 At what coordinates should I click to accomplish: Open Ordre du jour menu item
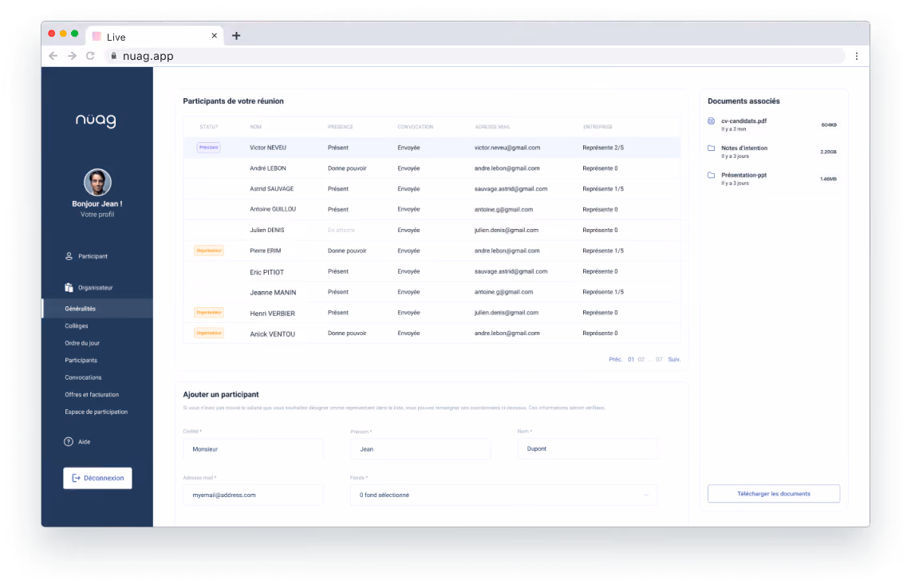click(x=82, y=343)
